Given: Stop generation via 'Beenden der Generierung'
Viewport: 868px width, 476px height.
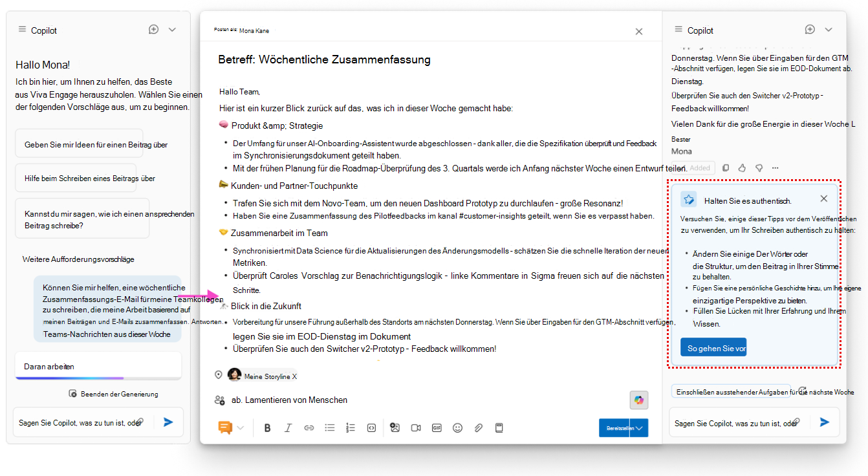Looking at the screenshot, I should click(114, 394).
